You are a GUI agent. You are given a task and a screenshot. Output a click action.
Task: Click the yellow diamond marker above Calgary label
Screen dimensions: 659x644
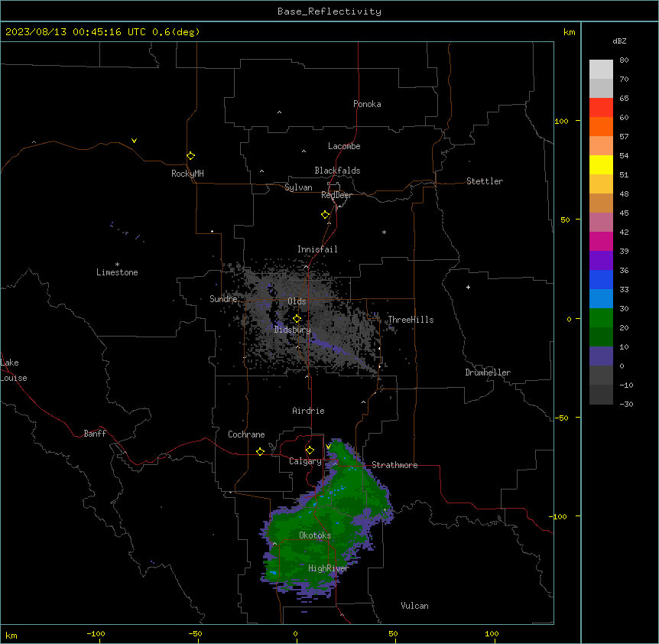point(310,450)
